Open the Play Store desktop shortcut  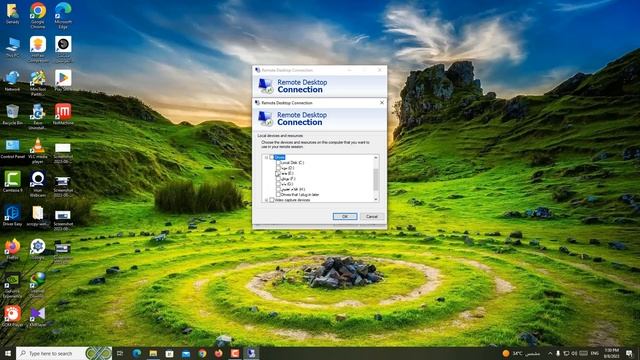[x=63, y=81]
